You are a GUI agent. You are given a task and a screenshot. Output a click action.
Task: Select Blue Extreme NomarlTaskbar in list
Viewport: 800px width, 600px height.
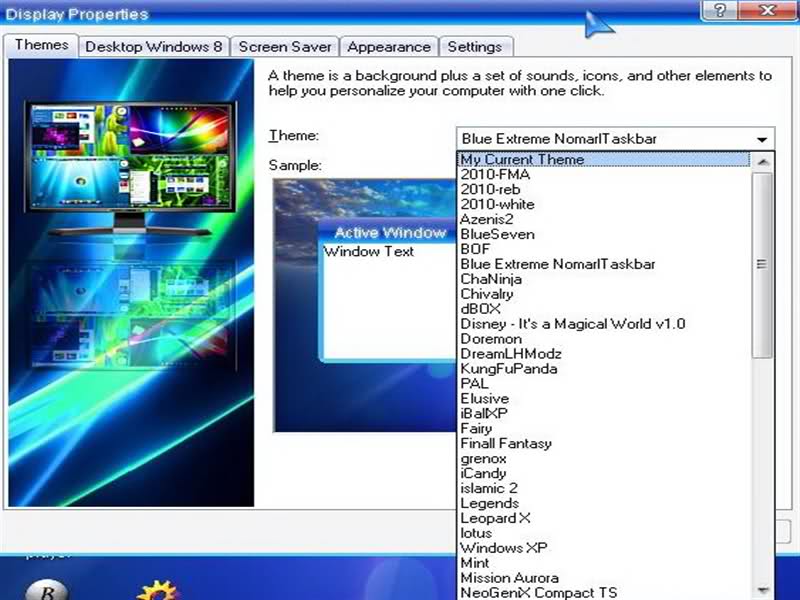tap(605, 264)
